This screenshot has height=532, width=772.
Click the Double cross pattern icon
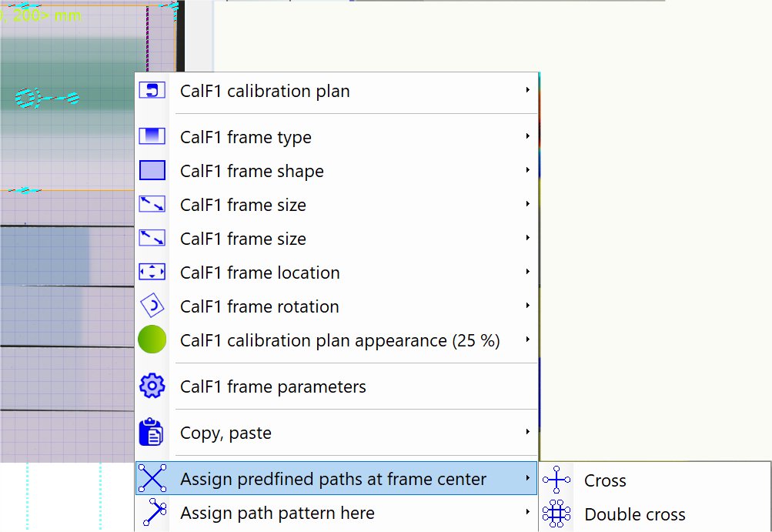coord(556,514)
